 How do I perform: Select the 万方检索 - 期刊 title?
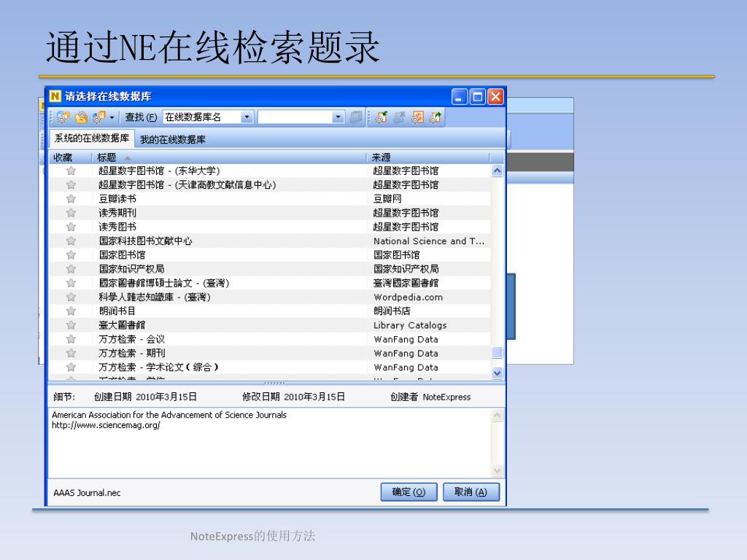point(132,354)
